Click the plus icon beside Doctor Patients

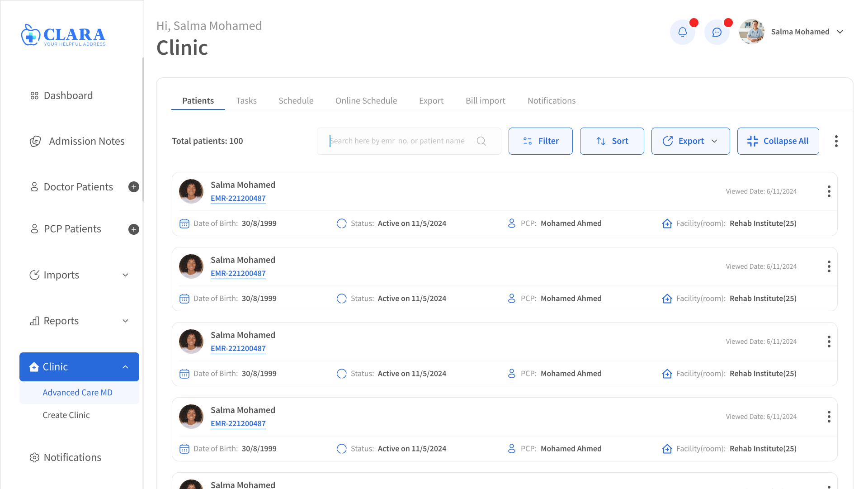[133, 187]
